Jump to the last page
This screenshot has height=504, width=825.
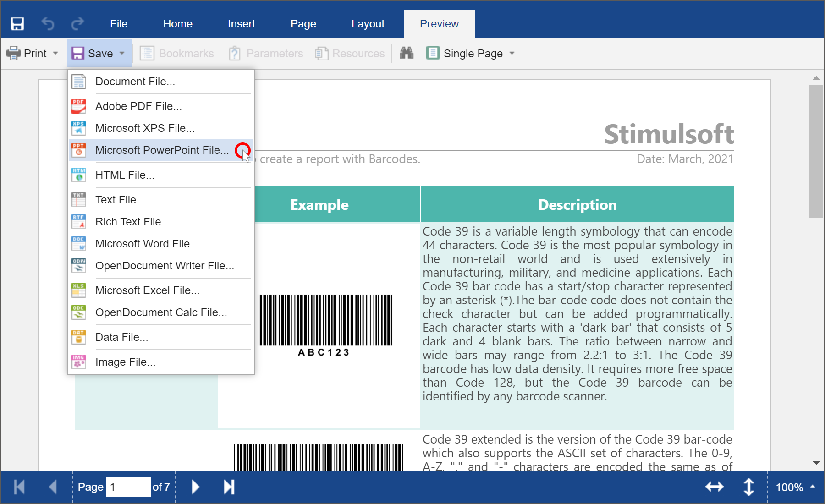coord(229,487)
